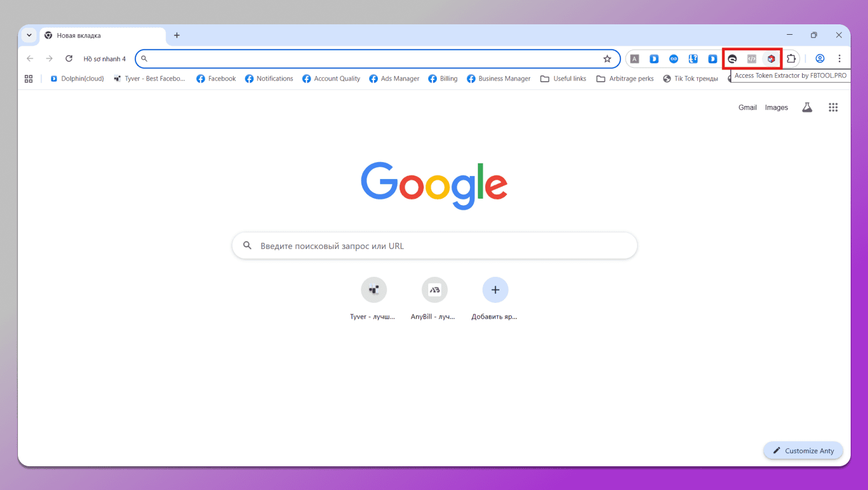Screen dimensions: 868x490
Task: Open the Tik Tok тренды bookmark
Action: [690, 79]
